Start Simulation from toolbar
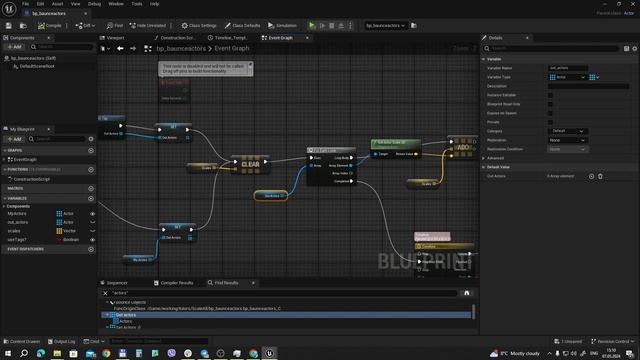The width and height of the screenshot is (640, 360). click(x=282, y=25)
